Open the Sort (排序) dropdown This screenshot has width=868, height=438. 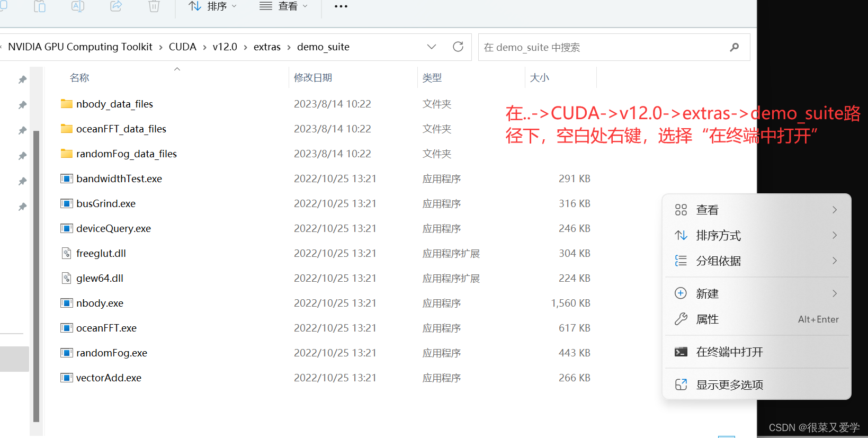coord(212,6)
